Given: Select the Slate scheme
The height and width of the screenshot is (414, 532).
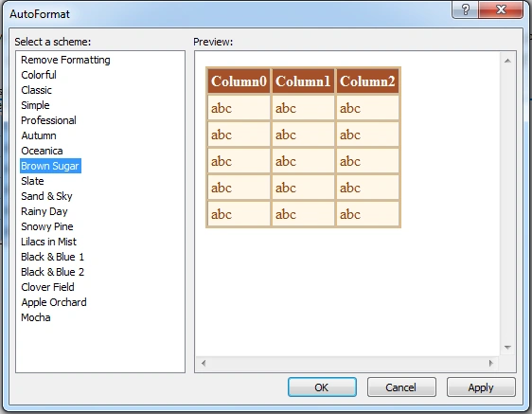Looking at the screenshot, I should 32,181.
